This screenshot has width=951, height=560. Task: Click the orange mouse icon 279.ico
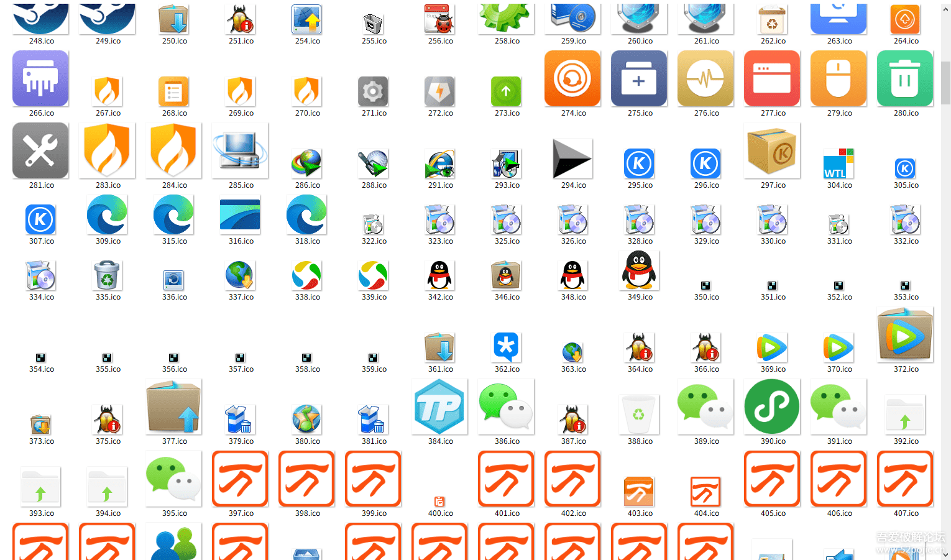point(838,79)
